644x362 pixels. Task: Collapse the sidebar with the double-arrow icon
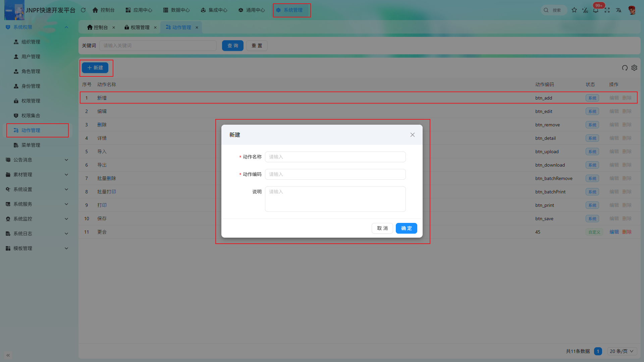point(8,355)
